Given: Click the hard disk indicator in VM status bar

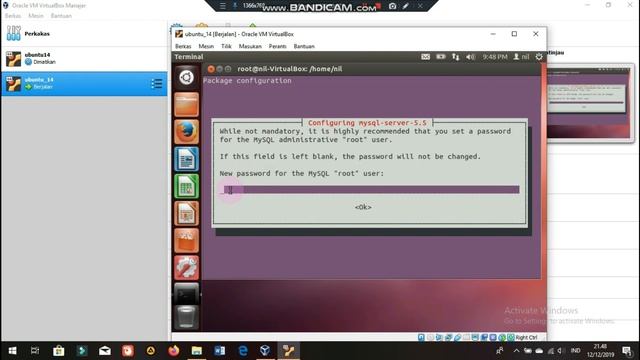Looking at the screenshot, I should (x=421, y=337).
